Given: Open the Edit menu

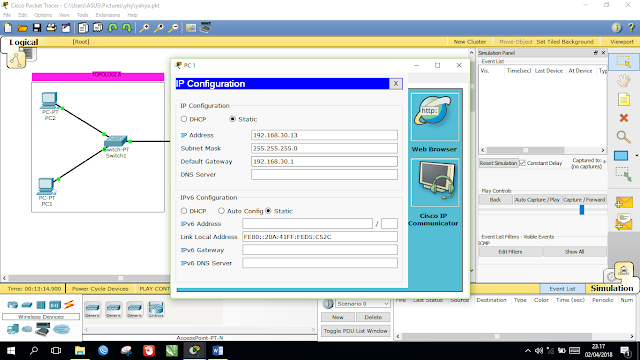Looking at the screenshot, I should pyautogui.click(x=22, y=15).
